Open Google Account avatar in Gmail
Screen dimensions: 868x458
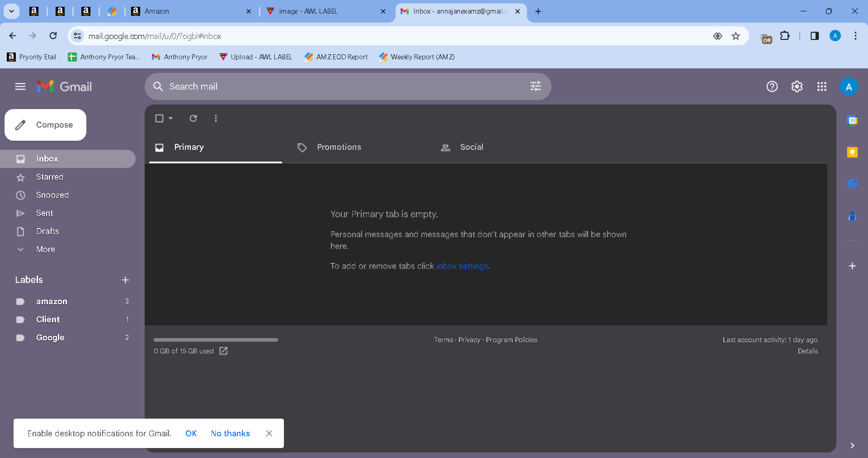tap(849, 87)
